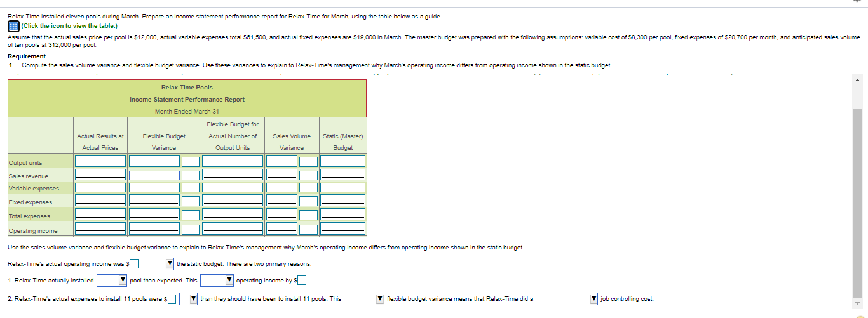Viewport: 868px width, 318px height.
Task: Open dropdown before 'the static budget'
Action: tap(158, 264)
